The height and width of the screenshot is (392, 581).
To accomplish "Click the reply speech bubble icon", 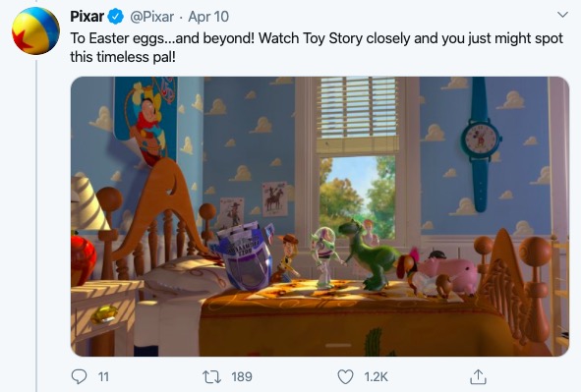I will pyautogui.click(x=79, y=377).
